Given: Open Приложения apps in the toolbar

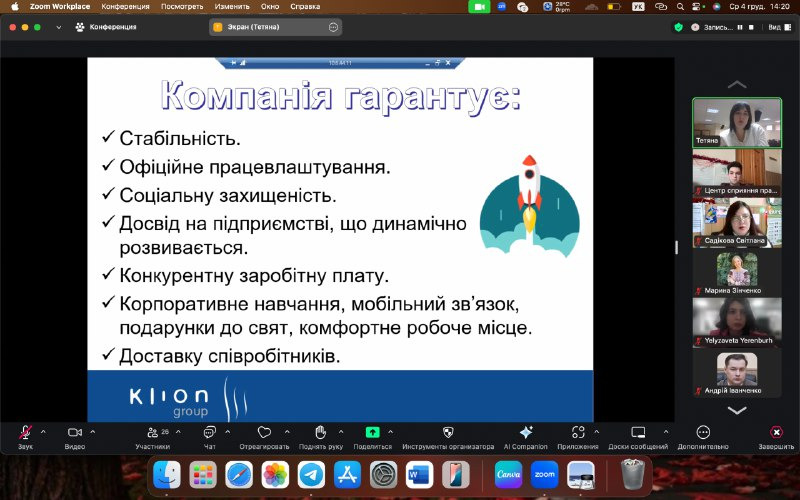Looking at the screenshot, I should pyautogui.click(x=578, y=434).
